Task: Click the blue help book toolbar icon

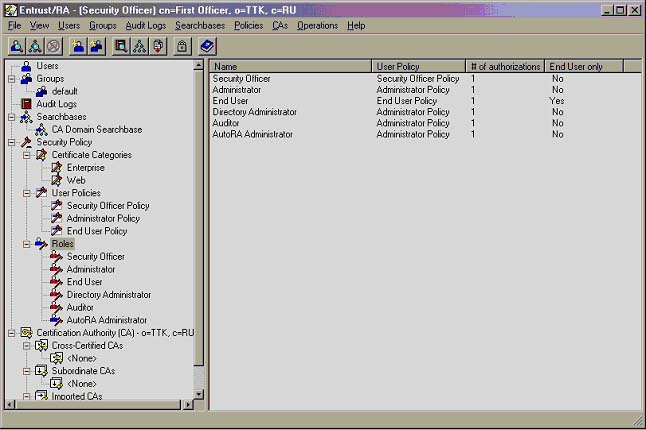Action: (x=207, y=46)
